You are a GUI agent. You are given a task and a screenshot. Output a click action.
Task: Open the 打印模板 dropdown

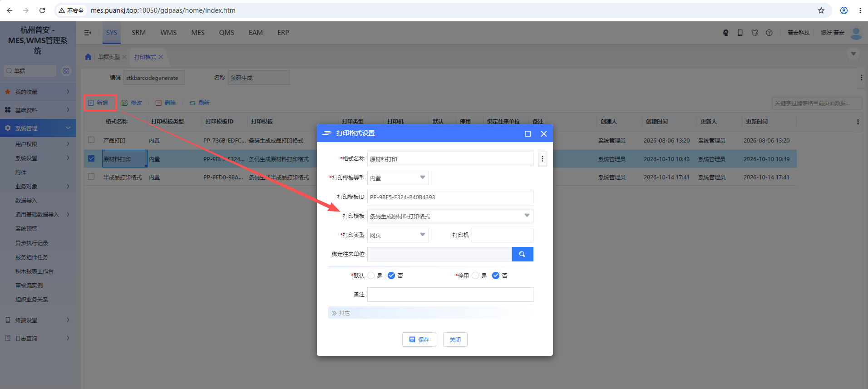click(x=450, y=216)
